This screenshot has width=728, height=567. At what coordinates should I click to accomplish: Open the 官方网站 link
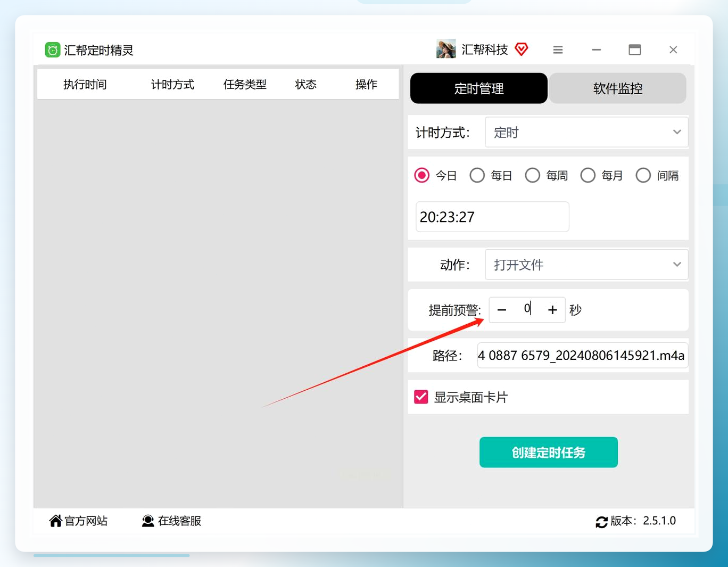[x=86, y=521]
